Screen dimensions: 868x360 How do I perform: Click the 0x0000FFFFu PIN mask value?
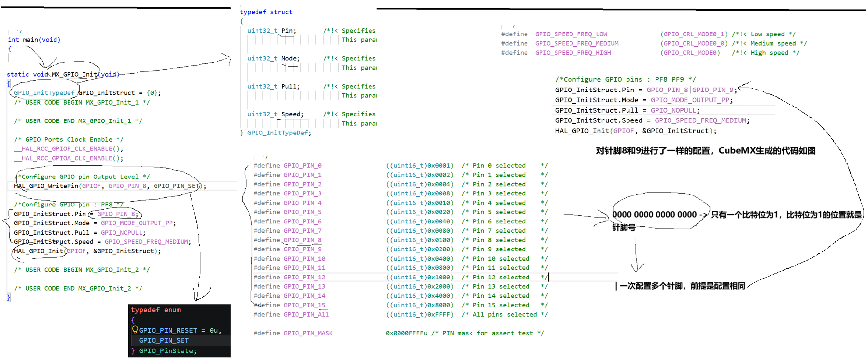tap(406, 333)
